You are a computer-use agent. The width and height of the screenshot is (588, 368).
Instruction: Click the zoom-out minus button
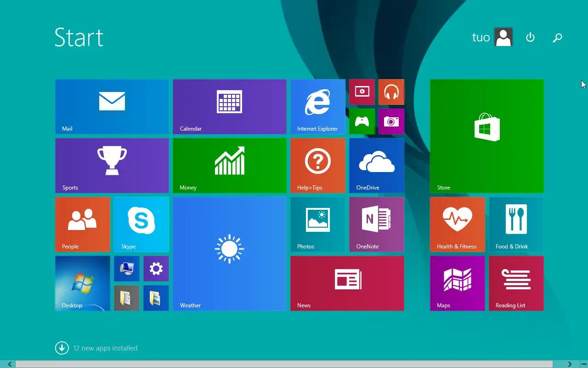point(583,364)
